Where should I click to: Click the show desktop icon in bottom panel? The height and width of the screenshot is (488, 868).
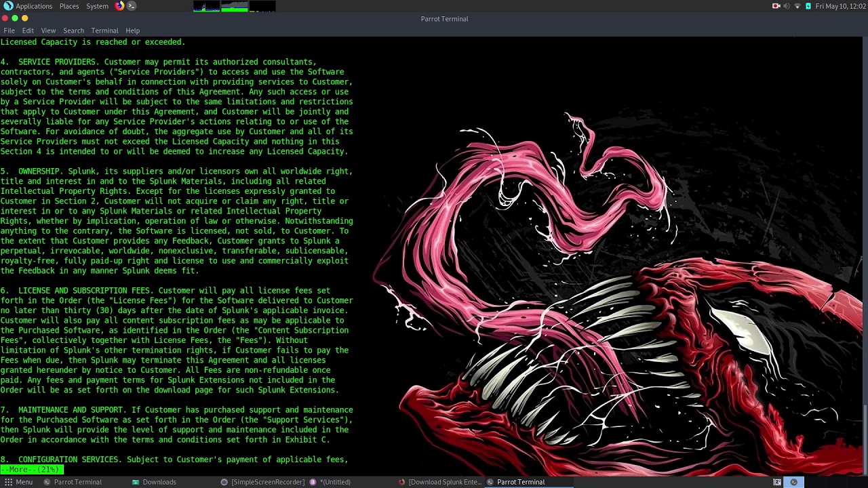[x=777, y=482]
